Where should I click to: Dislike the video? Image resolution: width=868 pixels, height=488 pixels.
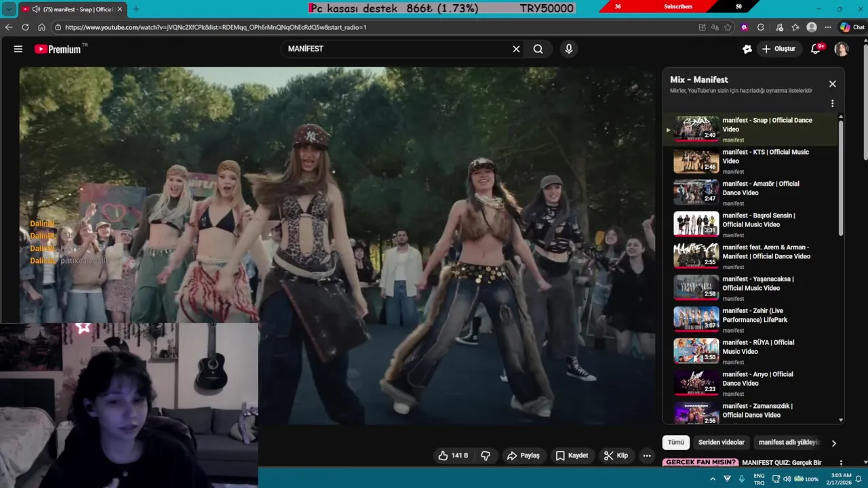coord(486,455)
